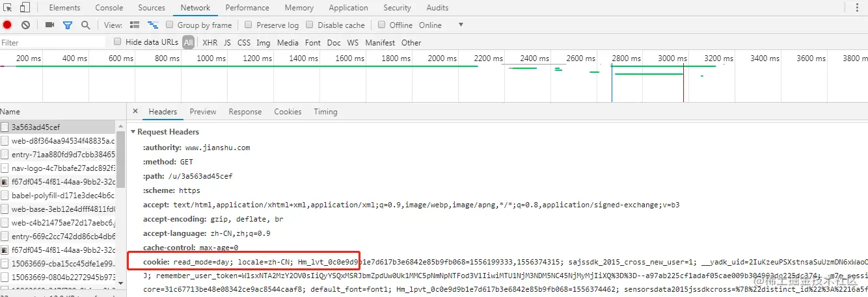
Task: Tick the Offline checkbox
Action: (382, 25)
